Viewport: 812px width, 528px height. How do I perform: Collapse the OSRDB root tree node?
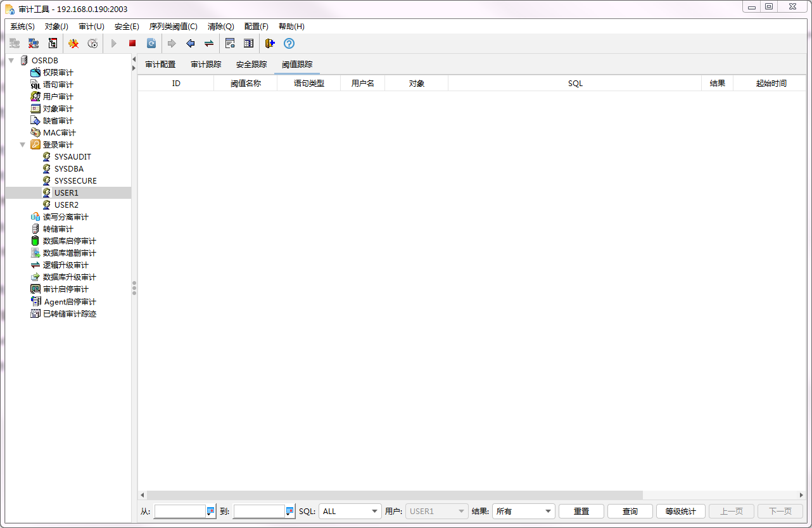11,60
